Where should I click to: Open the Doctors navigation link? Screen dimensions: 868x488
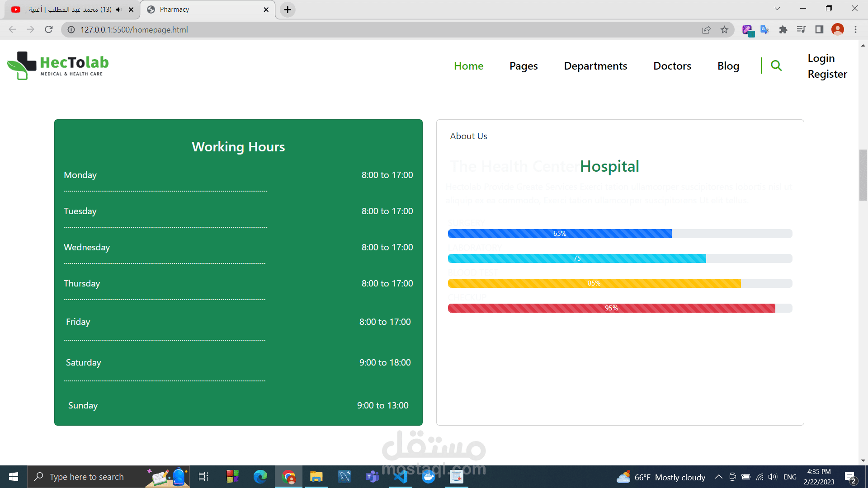672,66
